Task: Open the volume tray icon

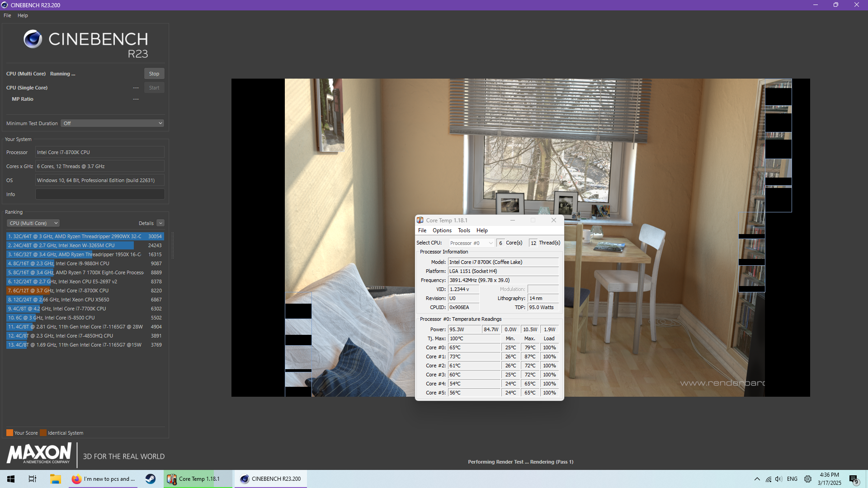Action: pos(778,479)
